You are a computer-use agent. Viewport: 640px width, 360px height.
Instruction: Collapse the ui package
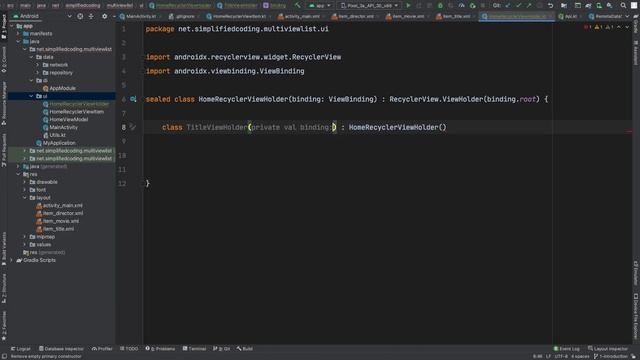point(31,96)
